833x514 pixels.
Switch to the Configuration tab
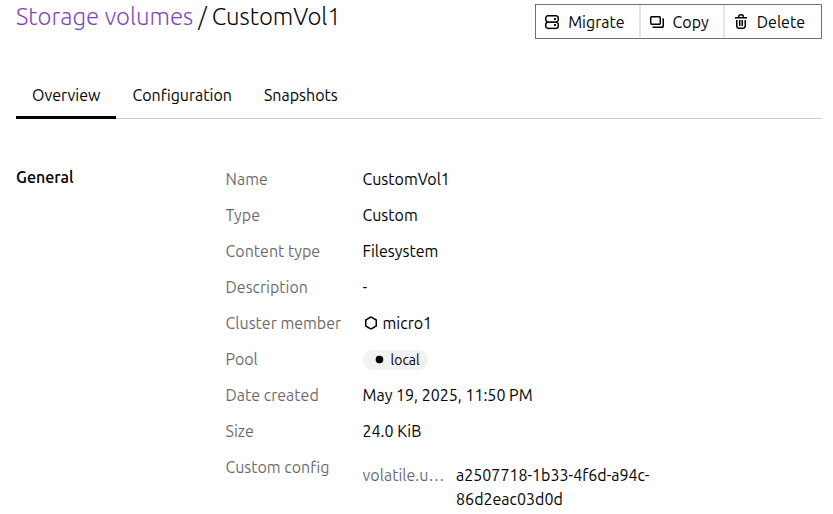182,96
